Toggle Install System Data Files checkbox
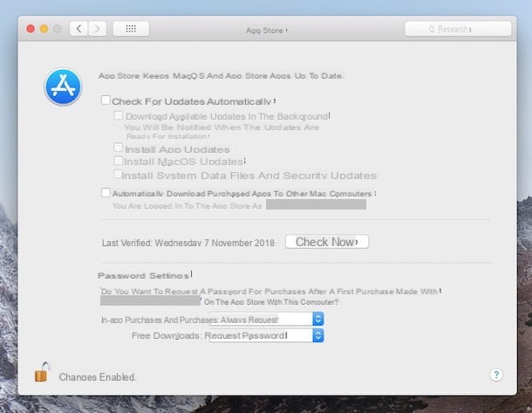 (118, 174)
